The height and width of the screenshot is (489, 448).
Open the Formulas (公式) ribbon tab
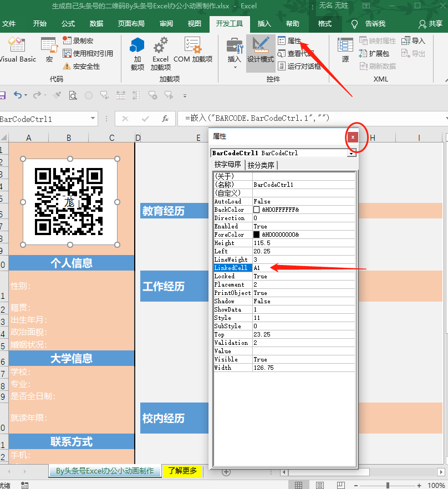pyautogui.click(x=68, y=24)
